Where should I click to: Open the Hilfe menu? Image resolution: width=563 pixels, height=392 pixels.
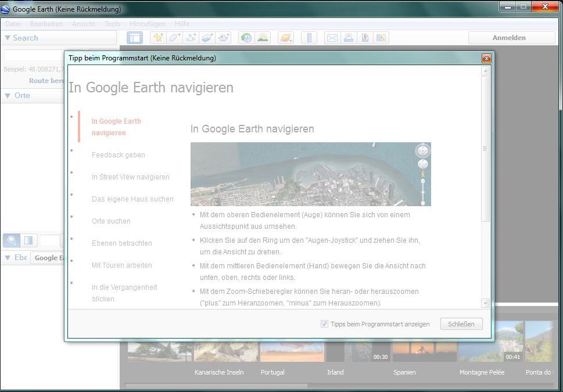pos(182,24)
